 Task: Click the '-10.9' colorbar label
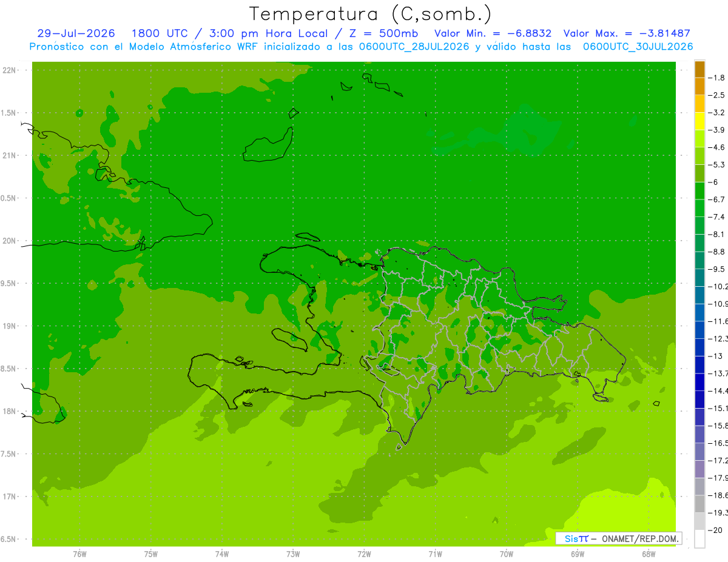718,304
